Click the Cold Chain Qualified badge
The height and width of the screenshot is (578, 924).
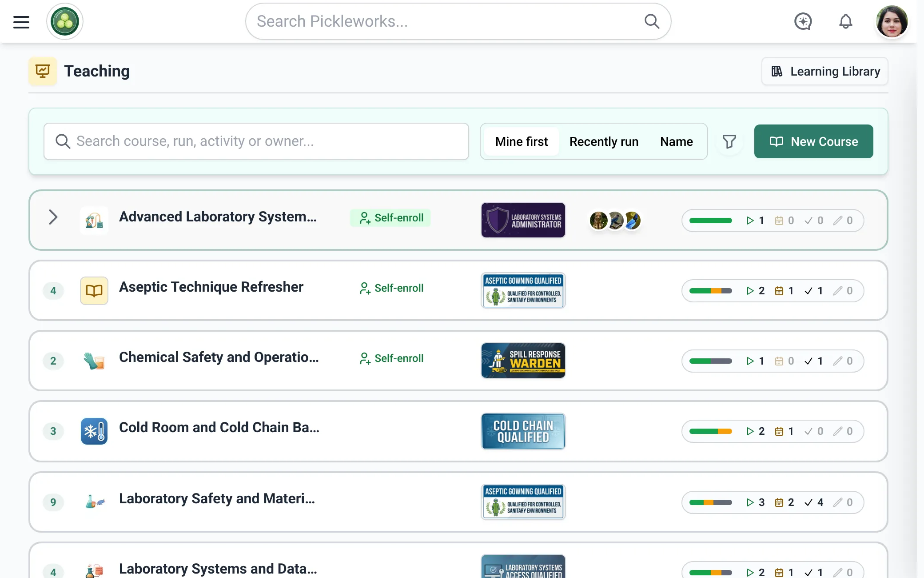523,431
